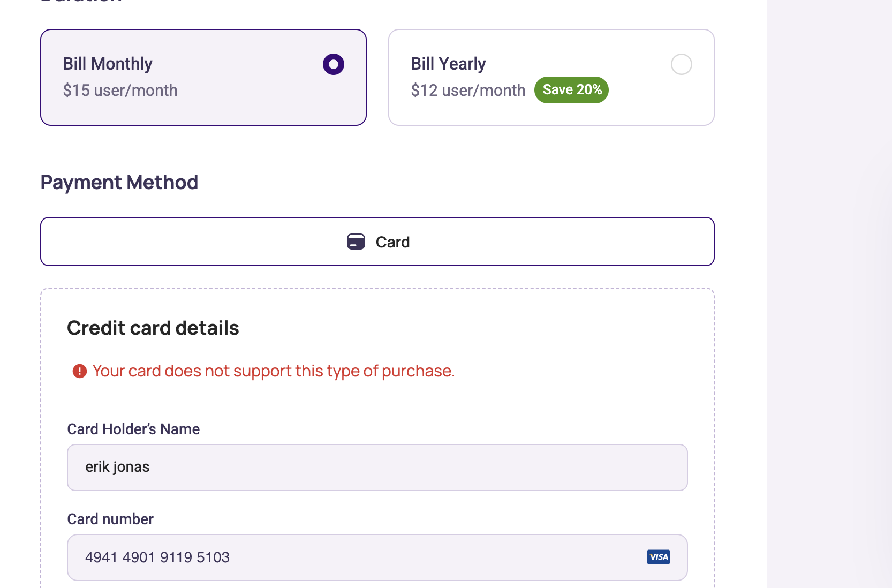
Task: Click the $12 user/month price text
Action: point(468,91)
